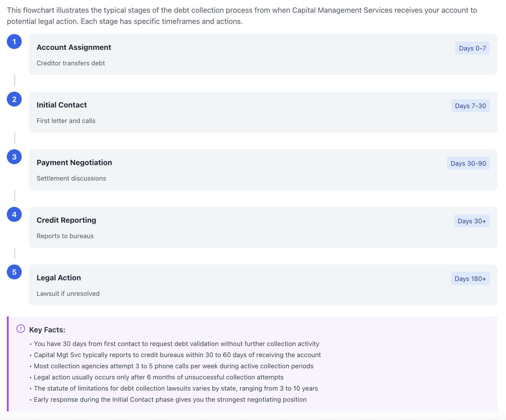Click the step 2 circle icon
The height and width of the screenshot is (420, 506).
(14, 99)
